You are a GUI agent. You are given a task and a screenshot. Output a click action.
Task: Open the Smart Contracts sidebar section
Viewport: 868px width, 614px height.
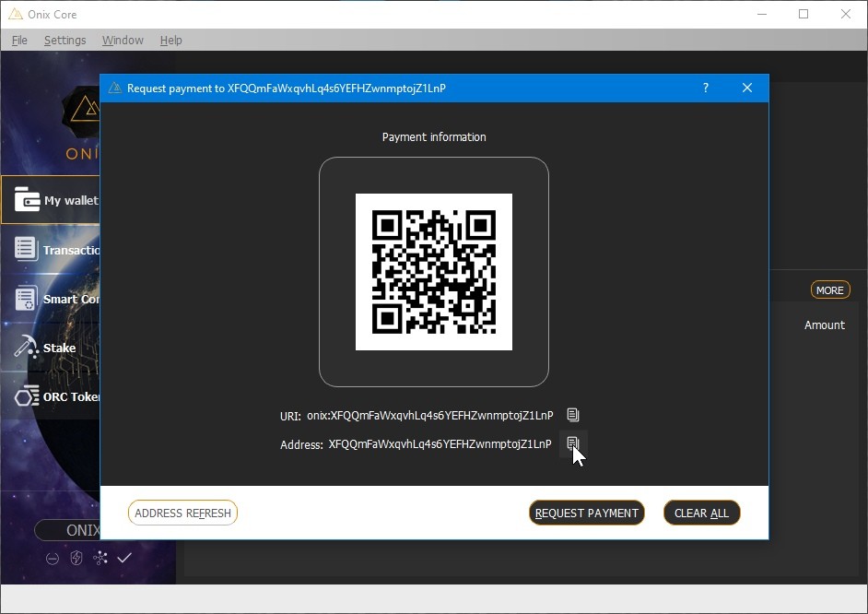51,299
